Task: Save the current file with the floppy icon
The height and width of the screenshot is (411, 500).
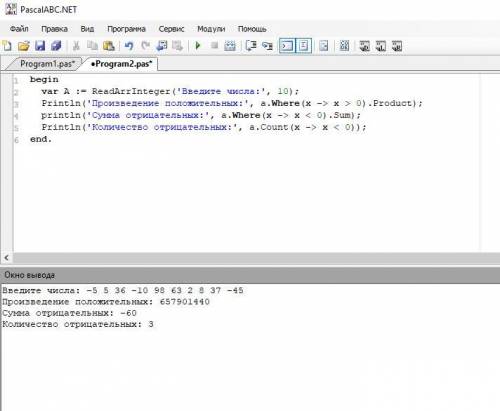Action: [x=40, y=46]
